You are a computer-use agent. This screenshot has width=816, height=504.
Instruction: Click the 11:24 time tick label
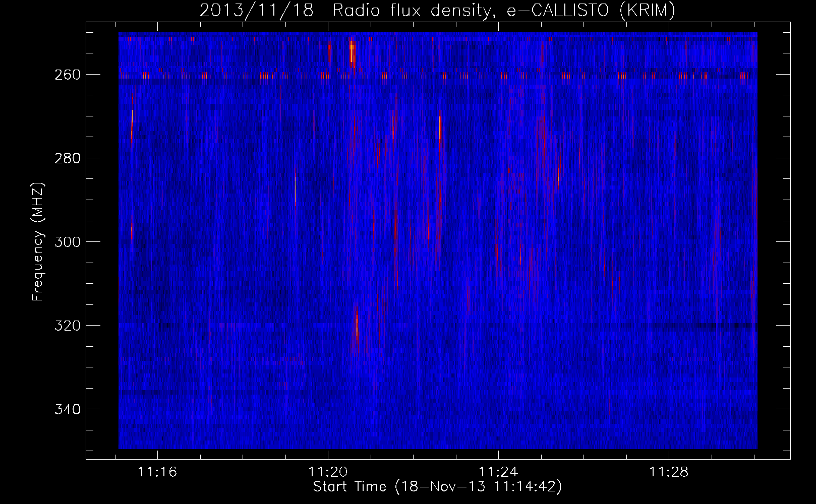pos(498,472)
